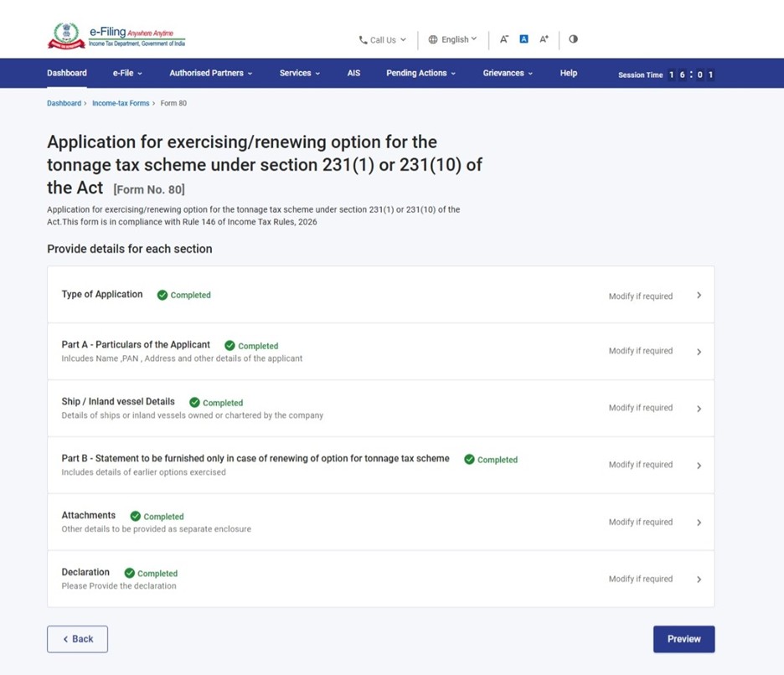Screen dimensions: 784x675
Task: Expand the e-File menu
Action: [x=127, y=73]
